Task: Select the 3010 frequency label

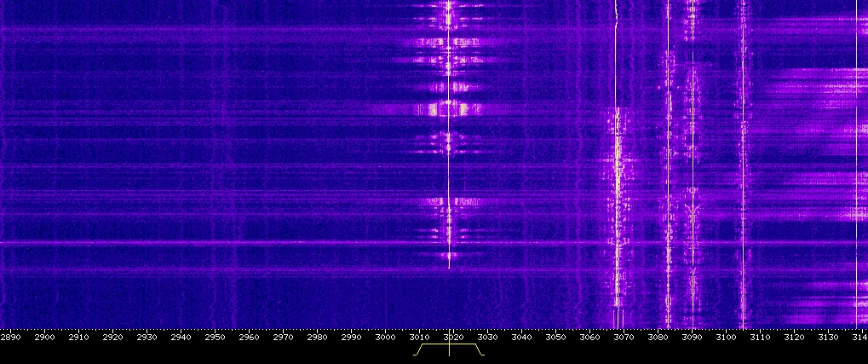Action: [419, 337]
